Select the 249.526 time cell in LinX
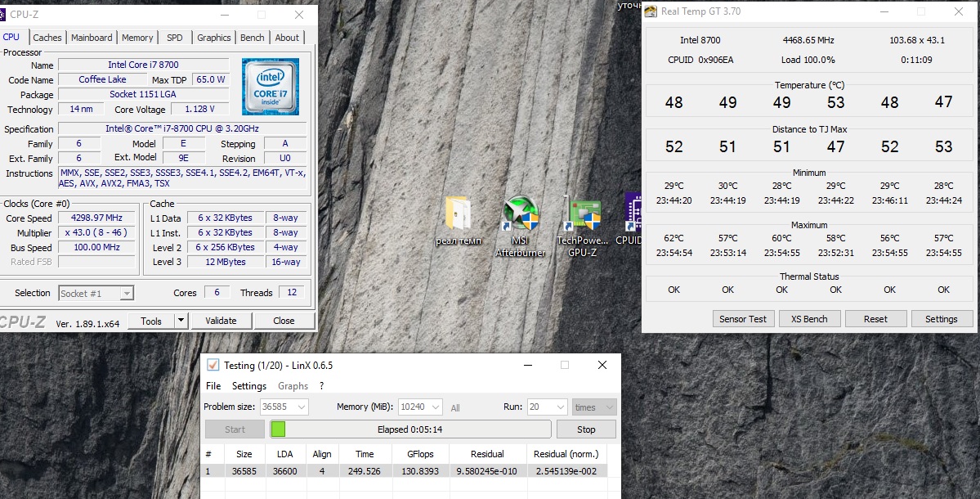This screenshot has width=980, height=499. (x=365, y=471)
